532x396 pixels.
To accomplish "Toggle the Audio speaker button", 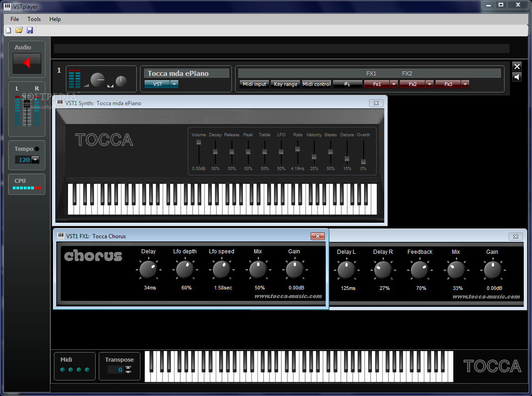I will tap(27, 63).
